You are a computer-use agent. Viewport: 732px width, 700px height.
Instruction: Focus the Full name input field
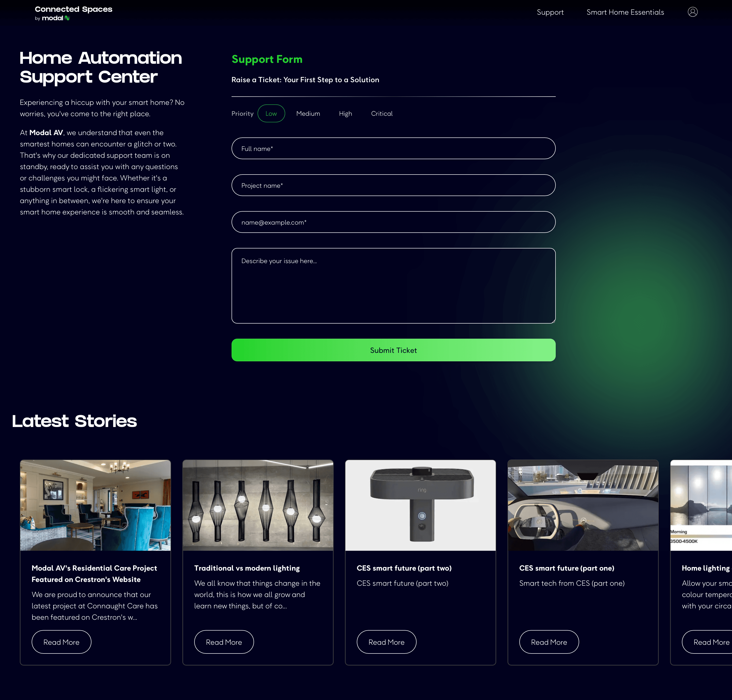click(393, 149)
